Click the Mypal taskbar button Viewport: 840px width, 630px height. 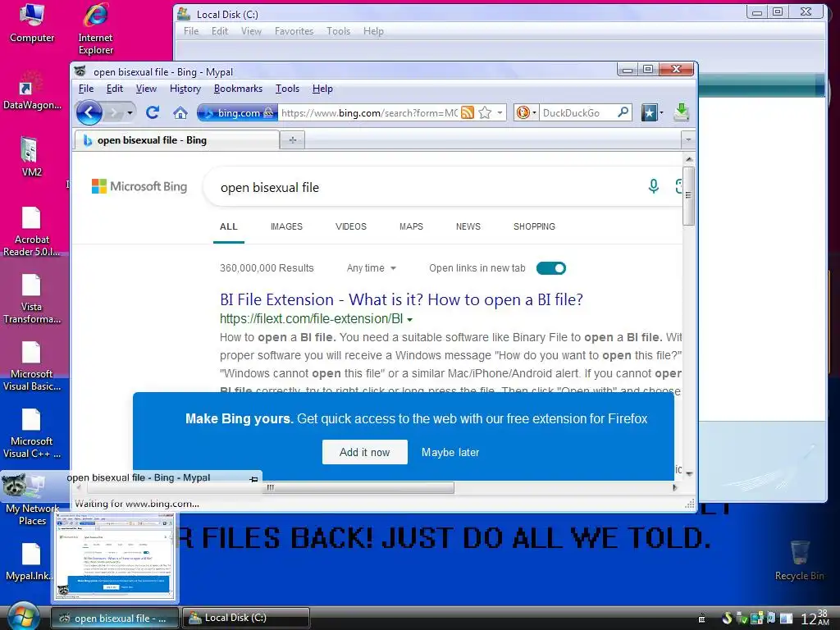pos(115,618)
